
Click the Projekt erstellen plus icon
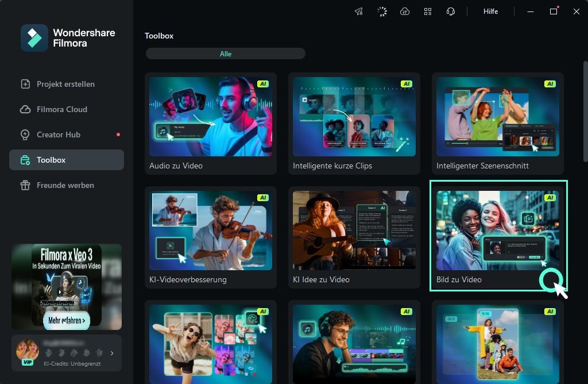coord(25,84)
